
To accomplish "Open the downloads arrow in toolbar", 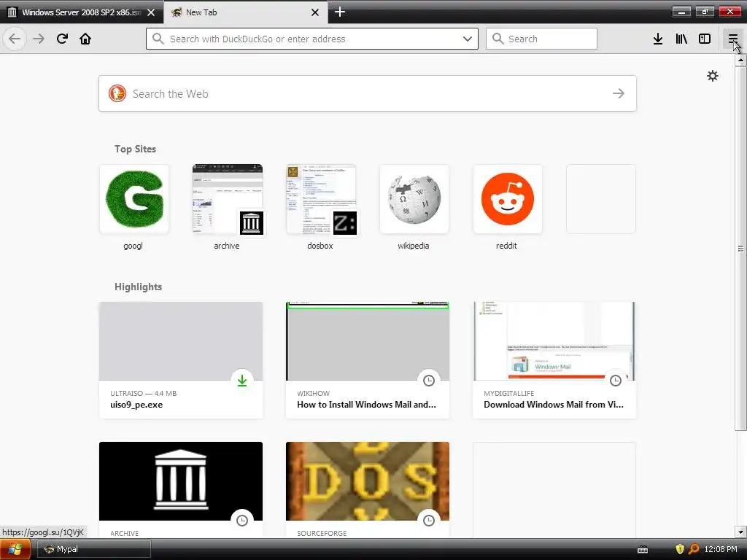I will point(658,39).
